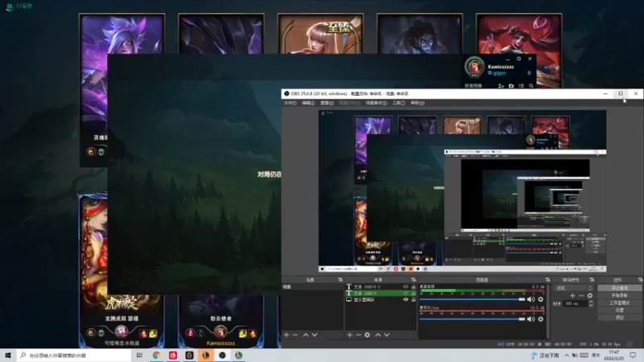644x362 pixels.
Task: Remove the selected scene with the minus icon
Action: click(x=295, y=335)
